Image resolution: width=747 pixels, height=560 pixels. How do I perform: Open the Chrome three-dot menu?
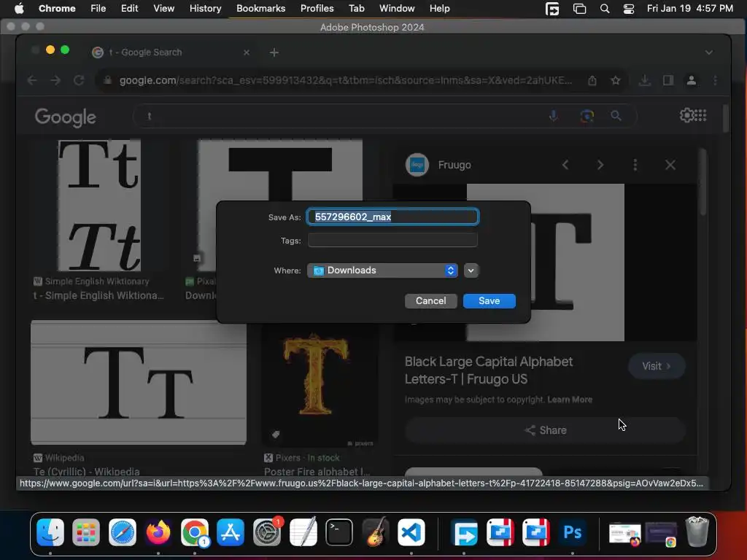[715, 80]
